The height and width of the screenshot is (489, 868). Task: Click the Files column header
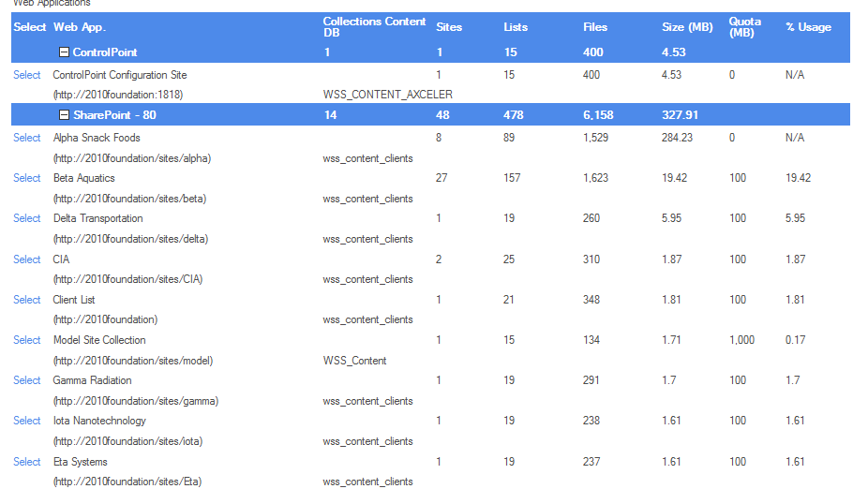pos(595,27)
